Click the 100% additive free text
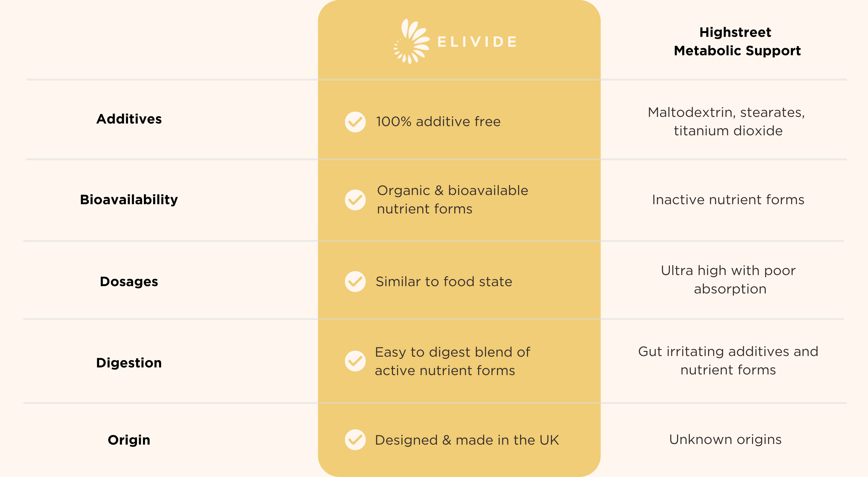 pyautogui.click(x=438, y=122)
